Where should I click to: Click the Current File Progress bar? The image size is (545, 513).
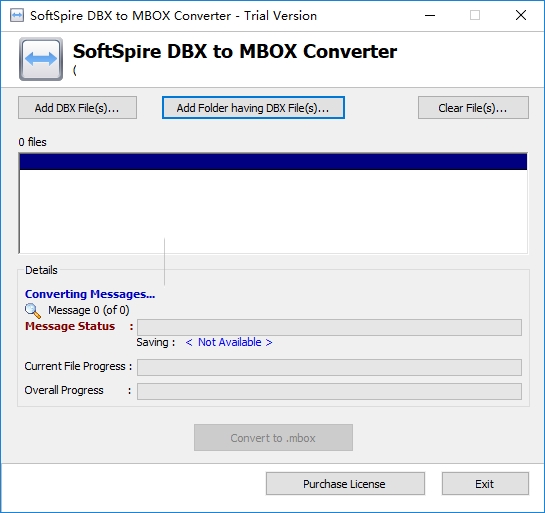pyautogui.click(x=329, y=367)
